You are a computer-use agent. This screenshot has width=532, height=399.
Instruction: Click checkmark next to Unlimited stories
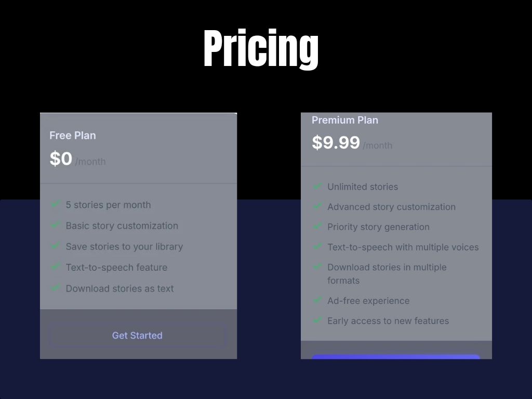click(x=317, y=186)
